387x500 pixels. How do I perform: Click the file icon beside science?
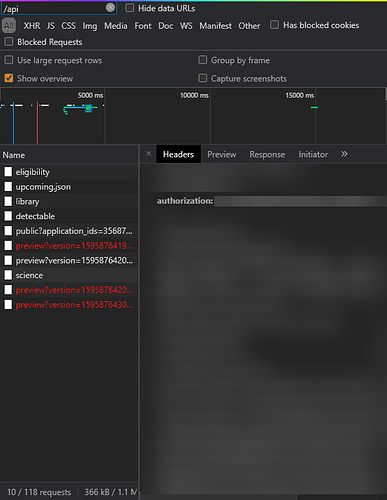8,275
